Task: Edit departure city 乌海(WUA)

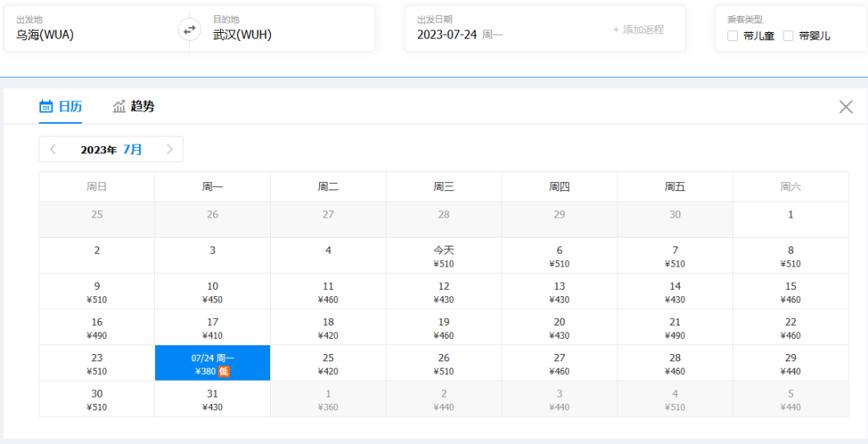Action: tap(45, 35)
